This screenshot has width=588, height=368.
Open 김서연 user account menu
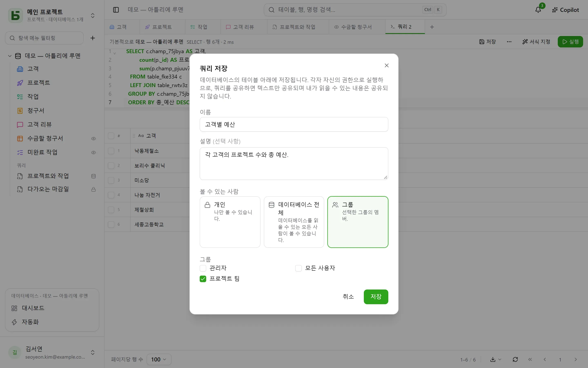coord(52,352)
